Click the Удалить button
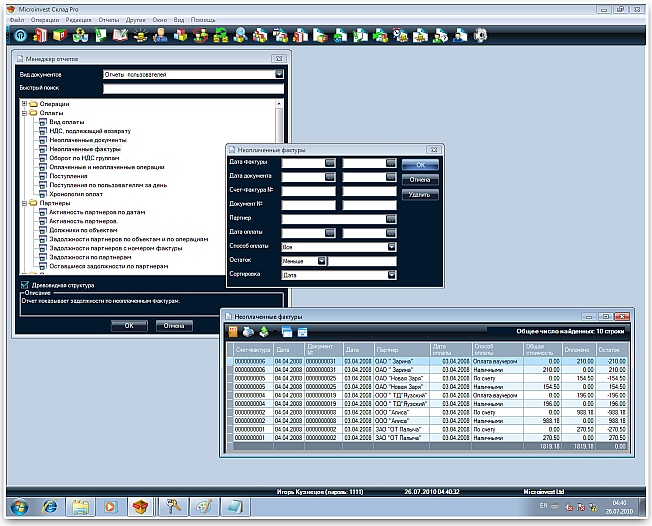 tap(420, 194)
